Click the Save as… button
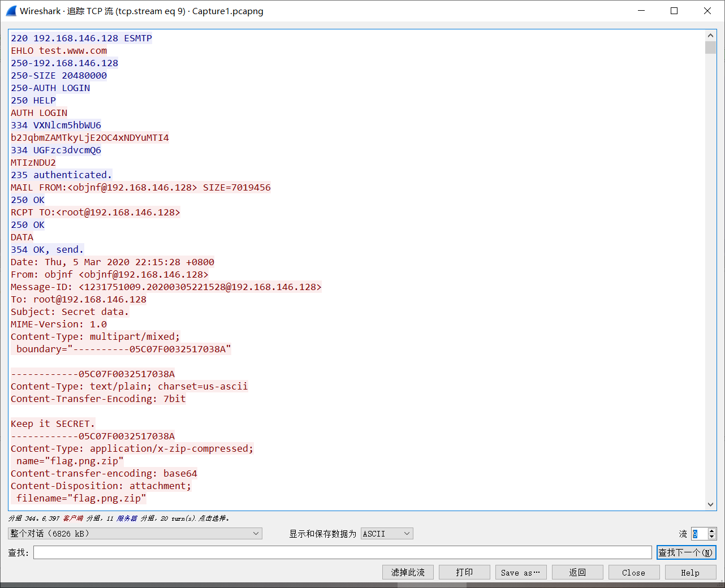725x588 pixels. click(x=521, y=572)
